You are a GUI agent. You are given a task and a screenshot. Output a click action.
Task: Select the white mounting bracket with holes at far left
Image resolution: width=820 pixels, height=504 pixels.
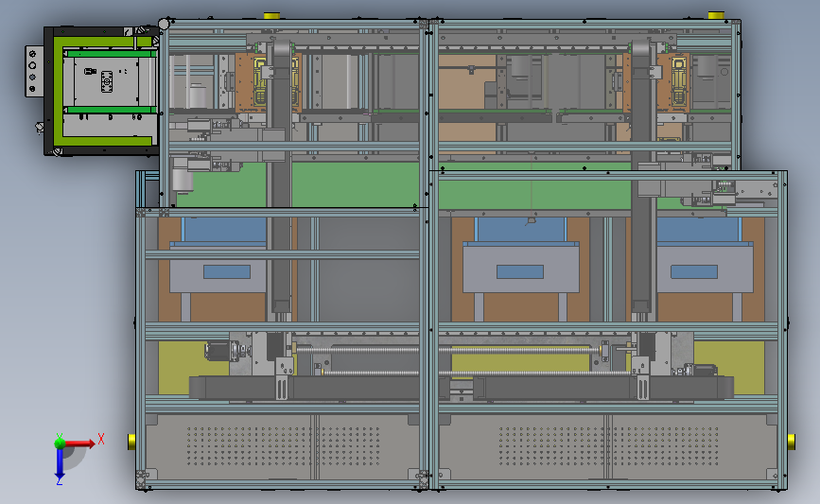pos(34,71)
